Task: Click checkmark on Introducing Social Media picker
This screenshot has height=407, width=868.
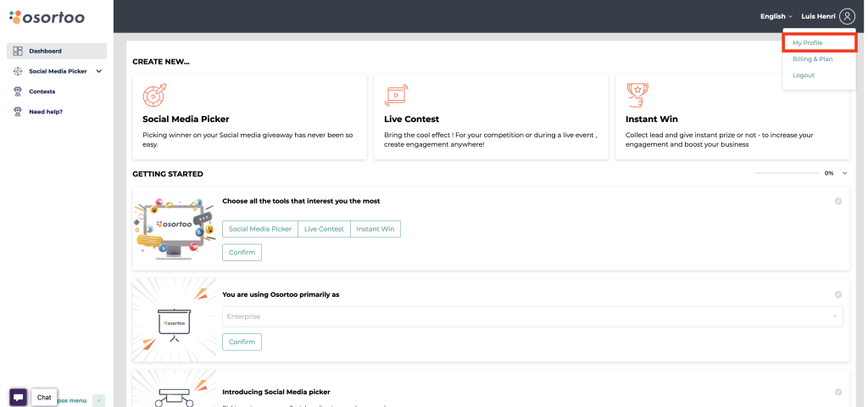Action: (838, 392)
